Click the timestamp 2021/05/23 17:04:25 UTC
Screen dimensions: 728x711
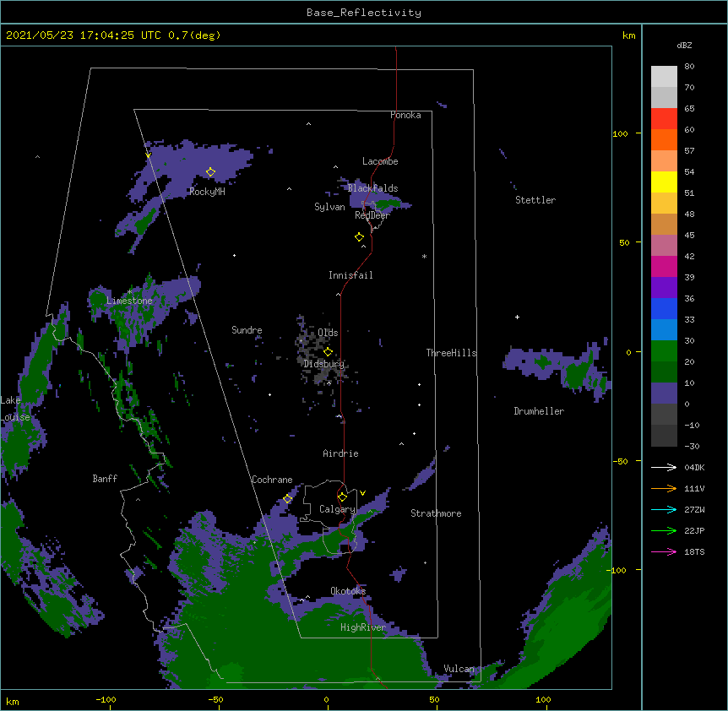(x=84, y=35)
